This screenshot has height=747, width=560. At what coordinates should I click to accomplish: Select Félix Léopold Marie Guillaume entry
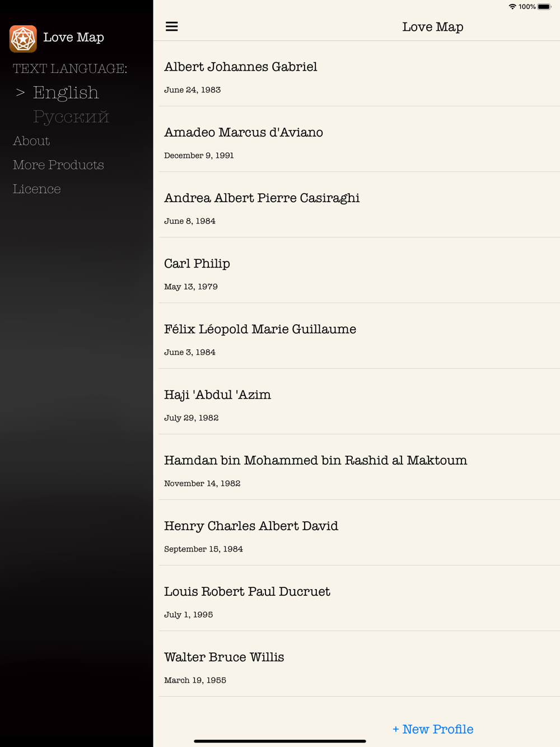point(359,335)
